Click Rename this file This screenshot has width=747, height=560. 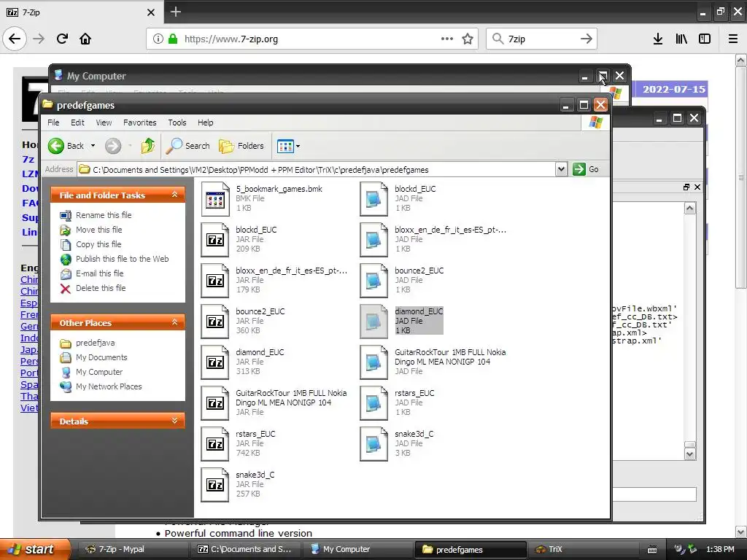tap(104, 215)
